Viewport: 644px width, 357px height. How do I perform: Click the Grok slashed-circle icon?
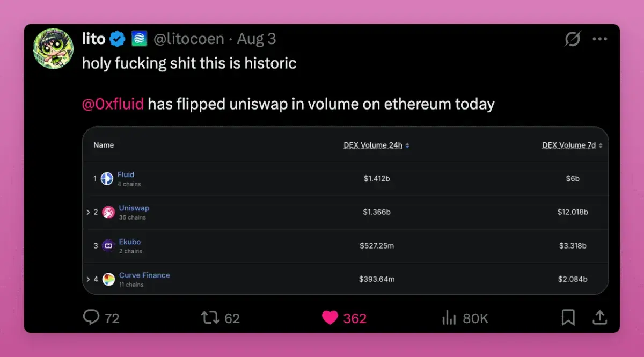click(573, 39)
